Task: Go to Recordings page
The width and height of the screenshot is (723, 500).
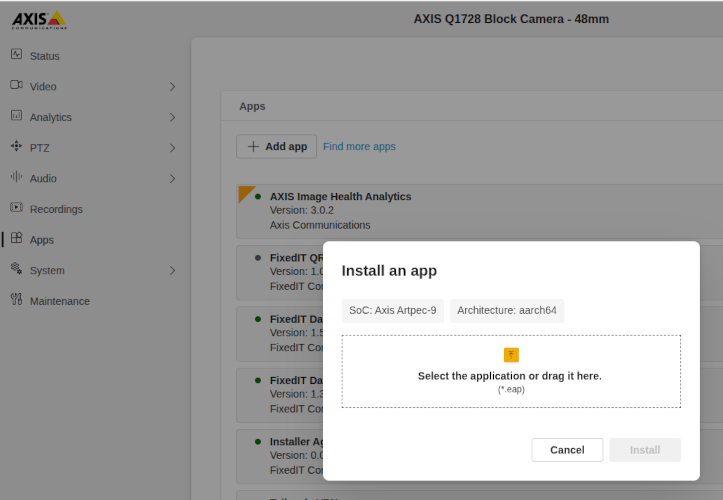Action: click(x=56, y=209)
